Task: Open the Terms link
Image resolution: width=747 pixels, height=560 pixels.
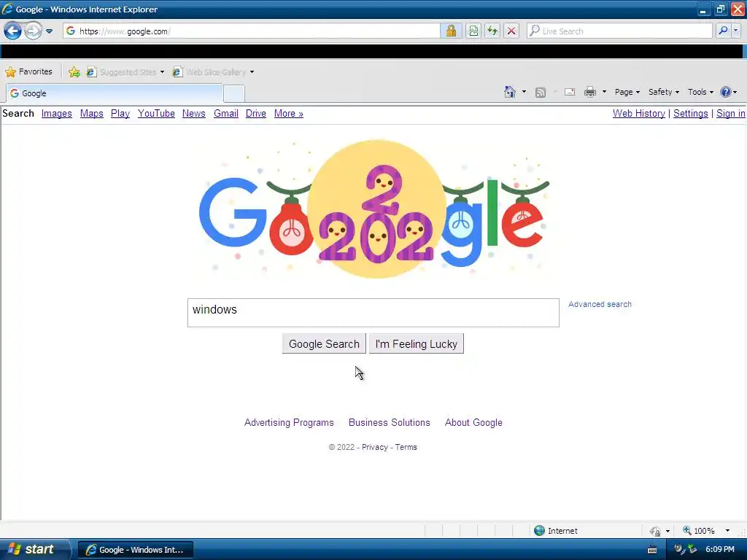Action: [406, 447]
